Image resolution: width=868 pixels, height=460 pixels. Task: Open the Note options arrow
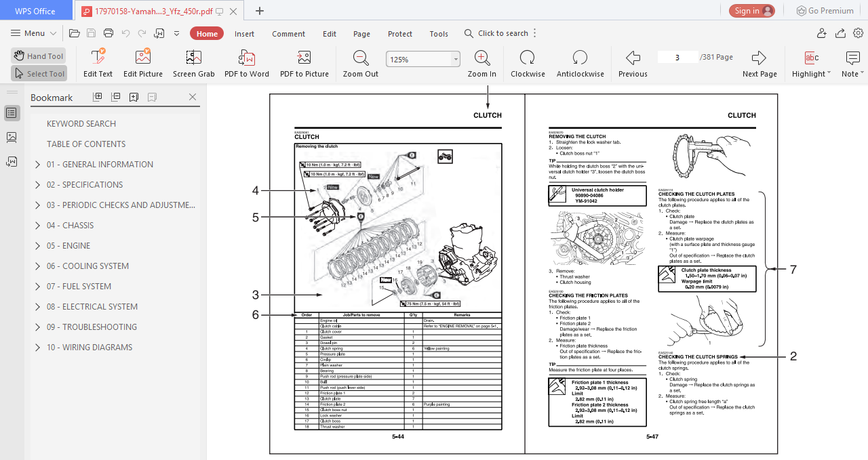pos(863,74)
